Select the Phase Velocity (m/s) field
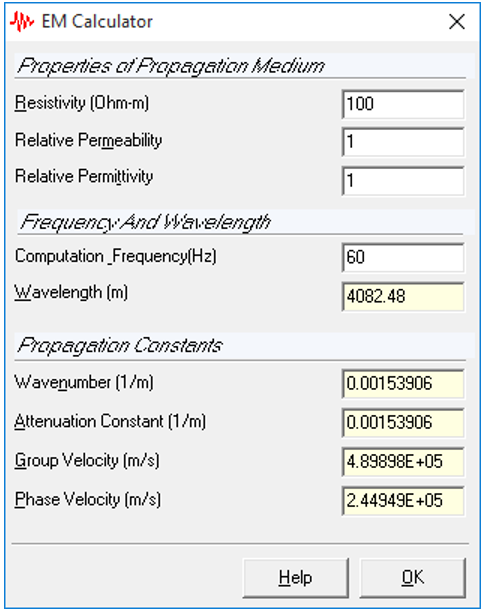Image resolution: width=483 pixels, height=612 pixels. tap(403, 501)
